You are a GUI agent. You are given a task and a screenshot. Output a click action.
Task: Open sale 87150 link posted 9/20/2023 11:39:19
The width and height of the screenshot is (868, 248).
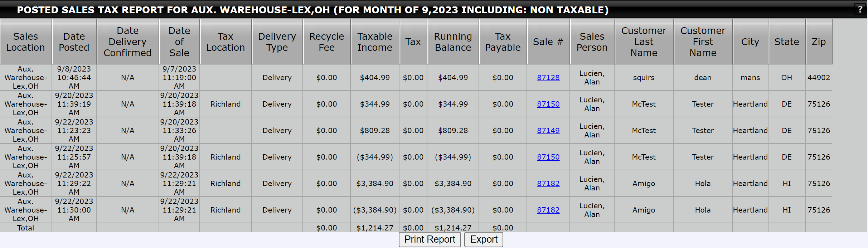coord(548,104)
